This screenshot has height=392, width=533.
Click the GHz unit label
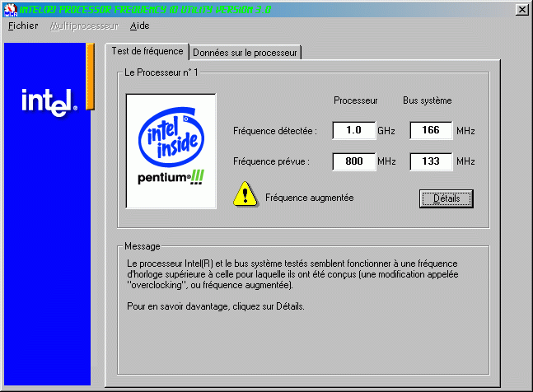coord(386,131)
